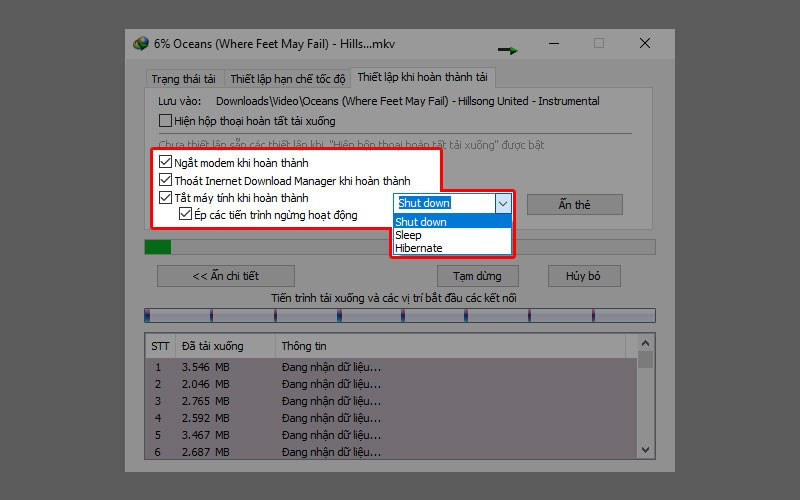Click the Shut down combo box field
Screen dimensions: 800x500
coord(444,204)
